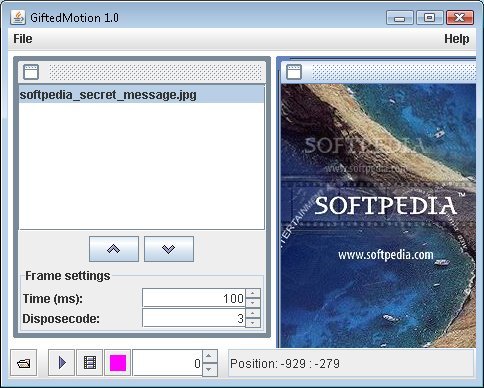Click the Softpedia preview image
The width and height of the screenshot is (484, 388).
pos(378,216)
